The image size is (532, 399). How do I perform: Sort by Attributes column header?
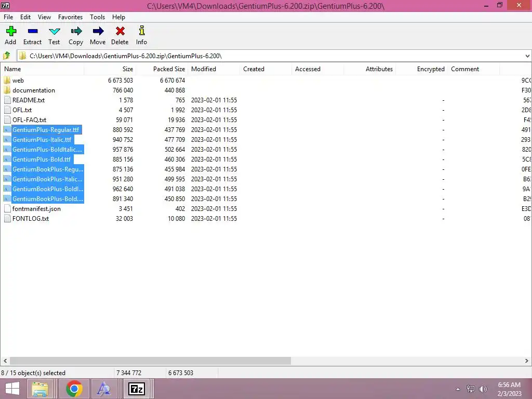[369, 69]
